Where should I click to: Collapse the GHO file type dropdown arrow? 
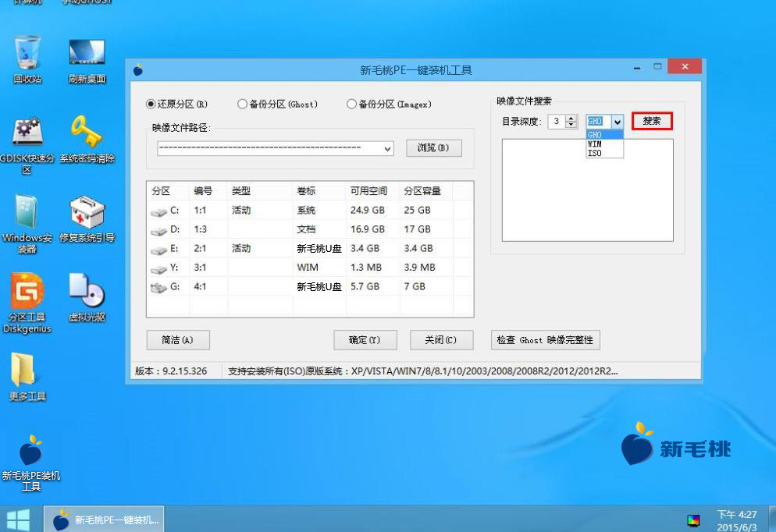pyautogui.click(x=618, y=122)
